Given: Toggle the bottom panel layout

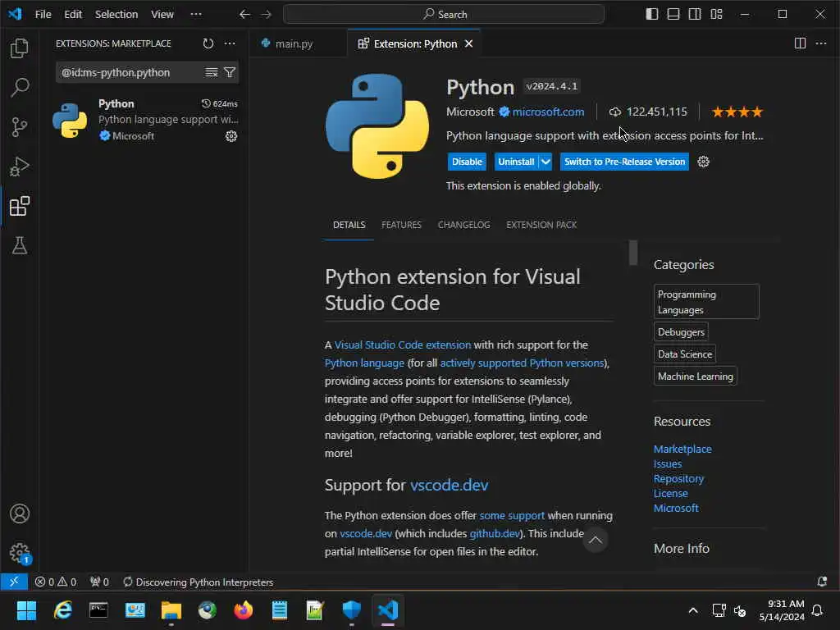Looking at the screenshot, I should tap(673, 15).
